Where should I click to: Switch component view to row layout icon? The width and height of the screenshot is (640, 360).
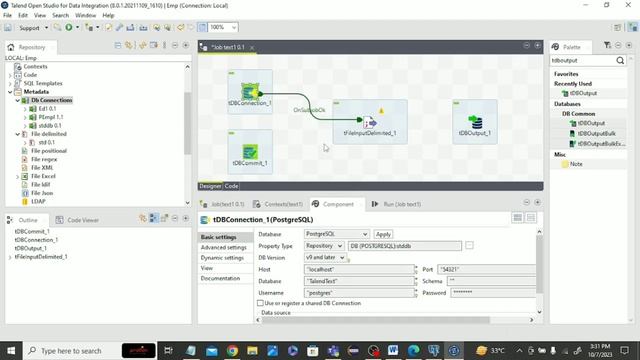click(531, 218)
